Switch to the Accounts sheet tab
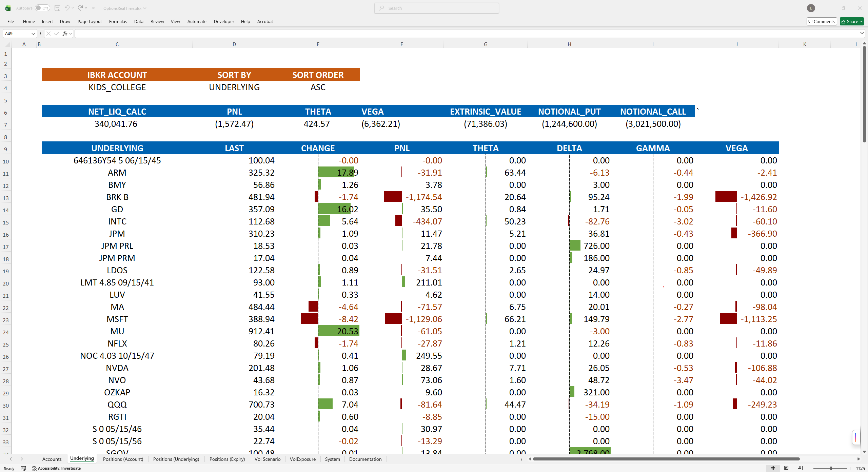Viewport: 868px width, 472px height. [x=52, y=459]
